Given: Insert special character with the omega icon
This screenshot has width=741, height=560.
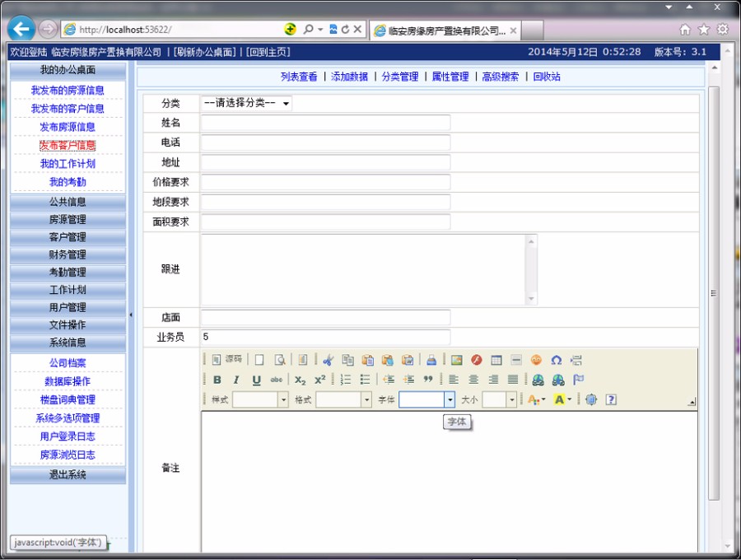Looking at the screenshot, I should [556, 360].
